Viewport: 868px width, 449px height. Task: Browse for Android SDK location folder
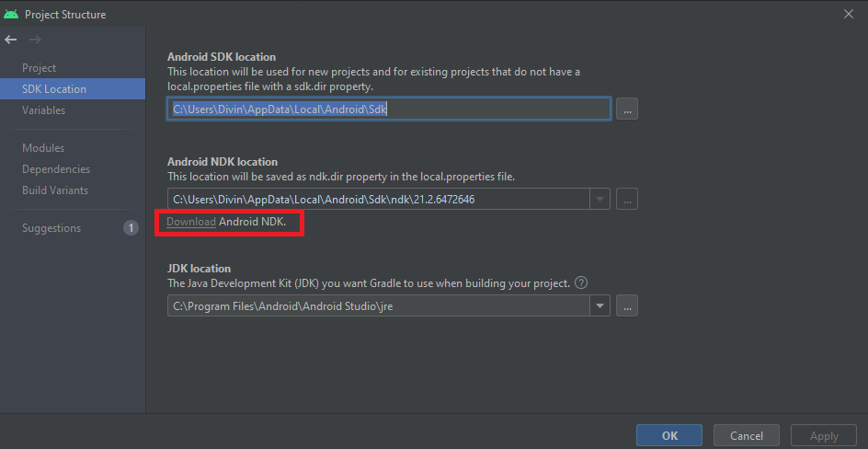click(x=627, y=109)
